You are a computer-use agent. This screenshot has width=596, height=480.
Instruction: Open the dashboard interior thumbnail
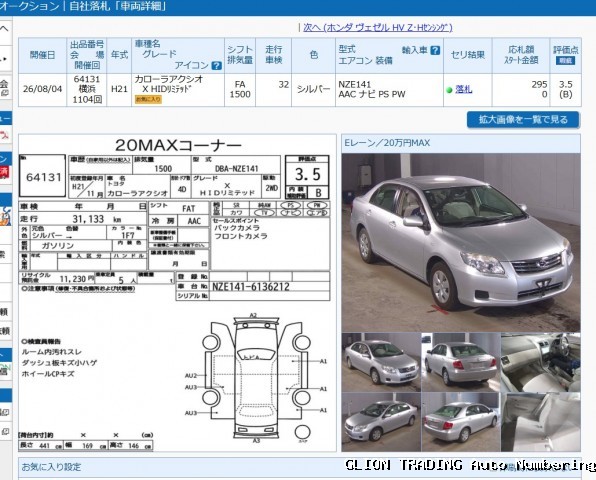pos(540,362)
